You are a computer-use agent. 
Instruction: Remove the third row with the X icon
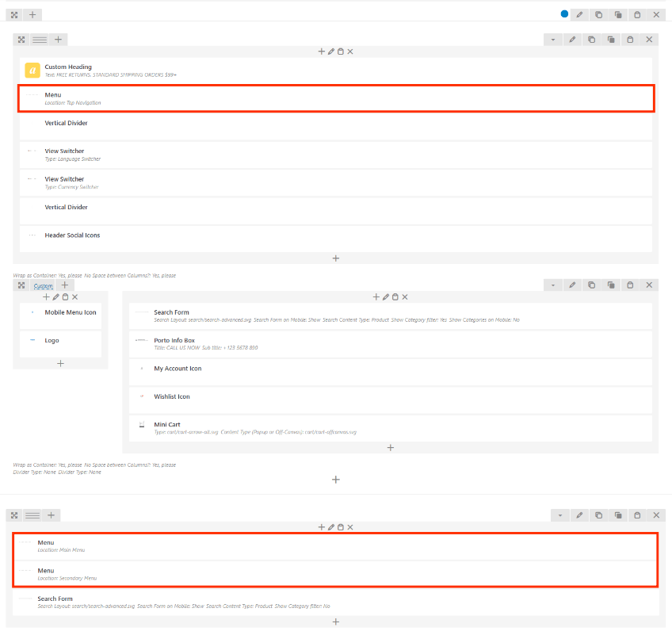[656, 515]
